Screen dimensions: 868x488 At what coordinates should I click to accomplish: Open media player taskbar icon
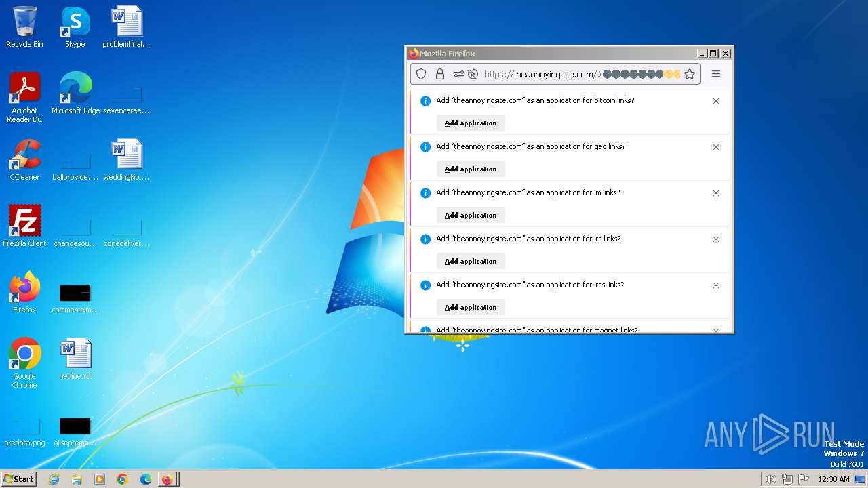click(100, 479)
